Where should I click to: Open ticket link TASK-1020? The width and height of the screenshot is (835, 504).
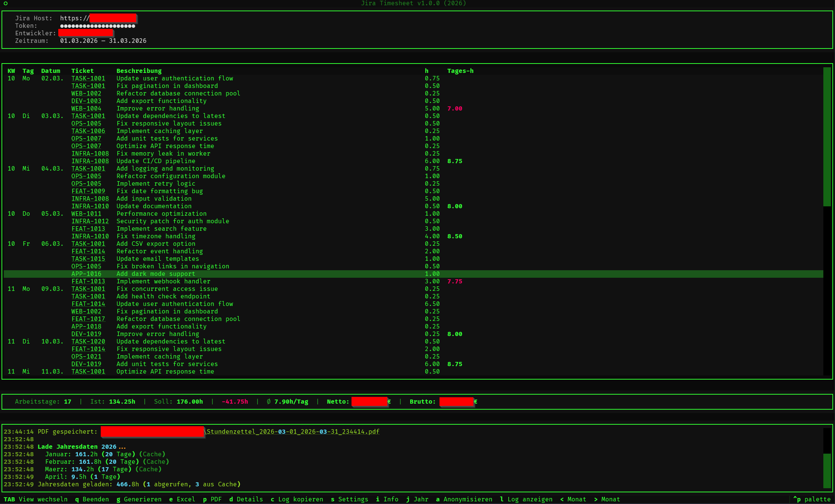(88, 341)
